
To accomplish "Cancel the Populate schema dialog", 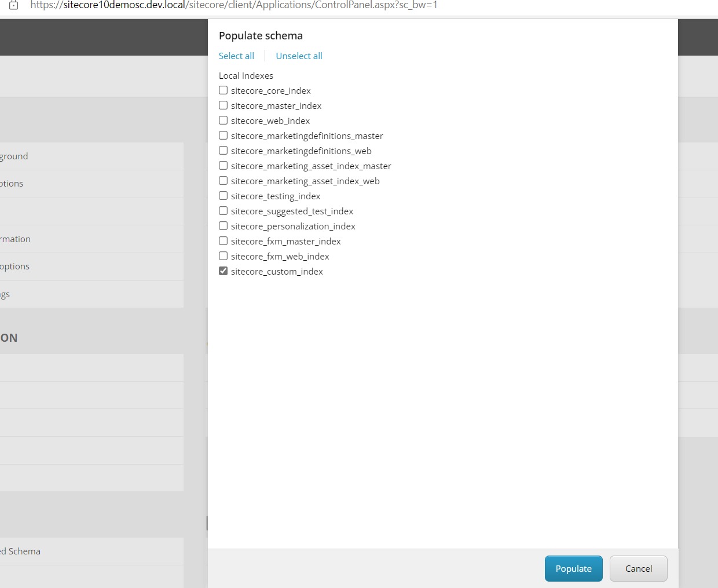I will (639, 569).
